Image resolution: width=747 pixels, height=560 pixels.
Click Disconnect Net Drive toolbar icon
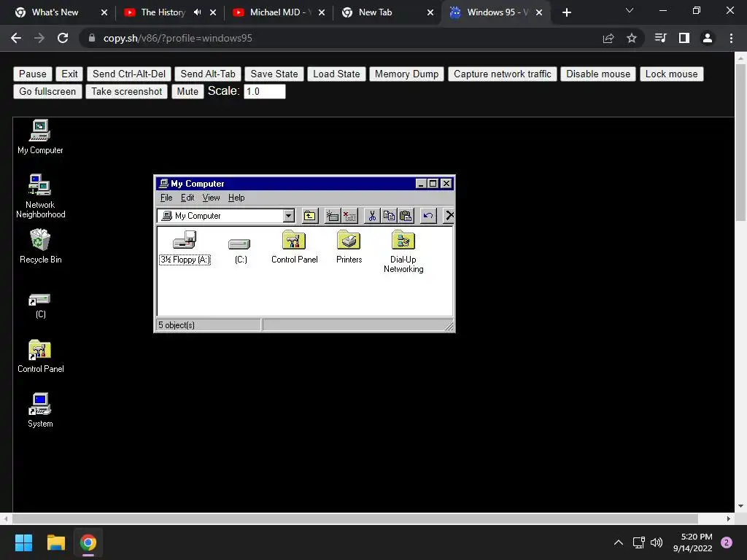coord(349,216)
